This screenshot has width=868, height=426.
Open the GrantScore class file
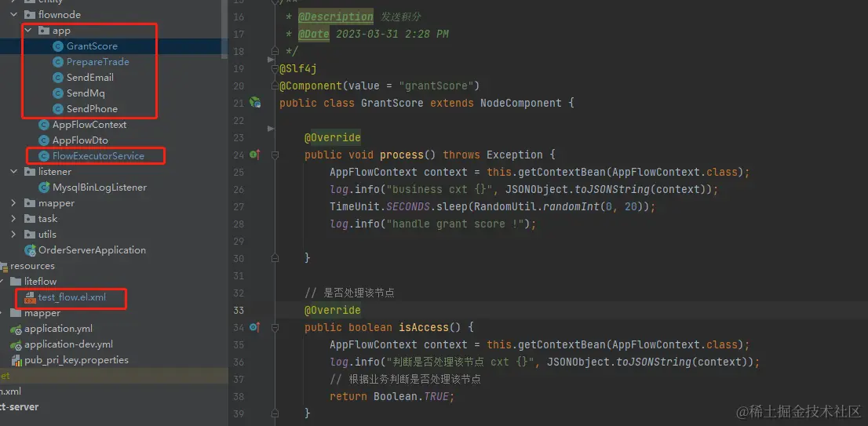[92, 46]
